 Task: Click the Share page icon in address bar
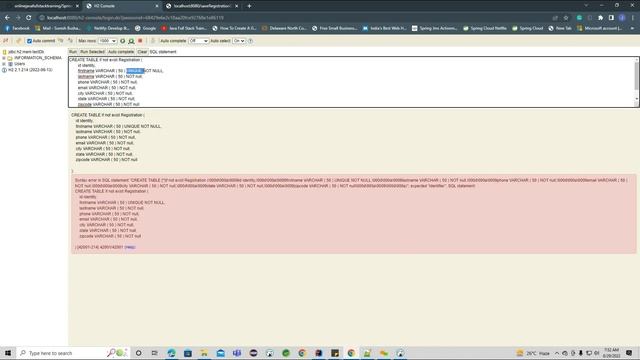[555, 18]
